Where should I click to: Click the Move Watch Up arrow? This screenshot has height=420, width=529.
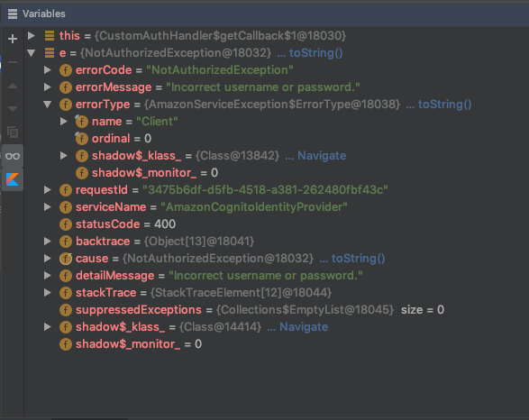point(13,86)
